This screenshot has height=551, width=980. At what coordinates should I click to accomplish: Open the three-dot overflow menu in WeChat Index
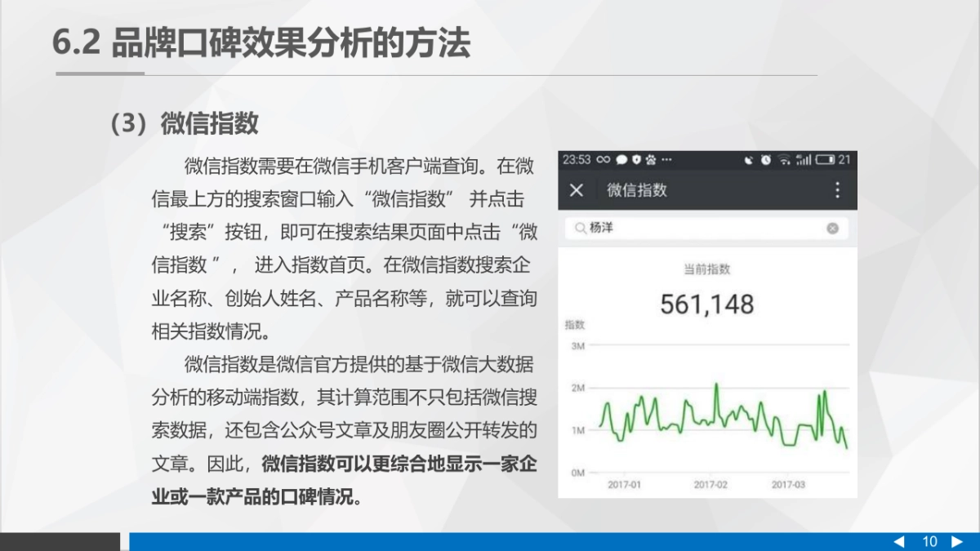pos(836,190)
